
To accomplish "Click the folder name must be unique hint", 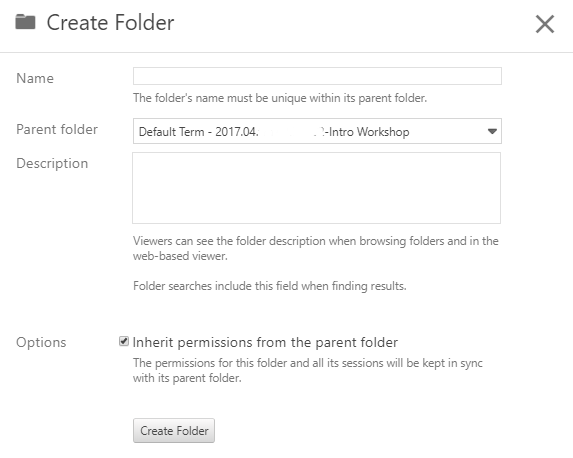I will point(280,98).
